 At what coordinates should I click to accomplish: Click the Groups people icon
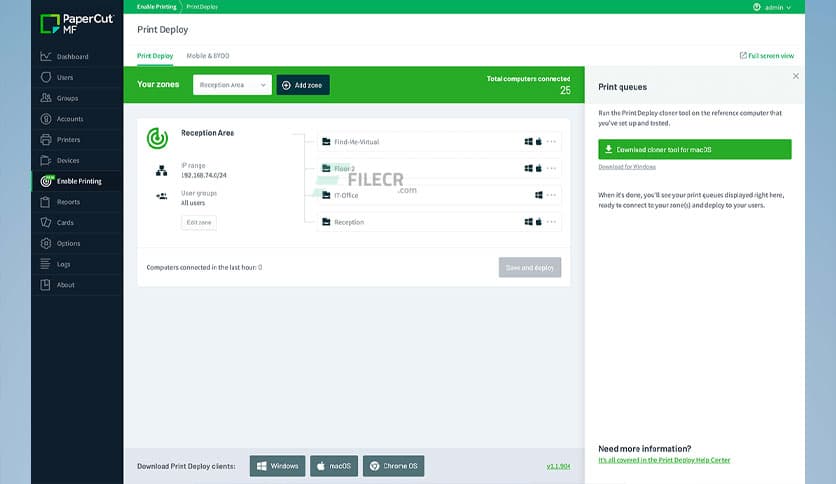[46, 98]
